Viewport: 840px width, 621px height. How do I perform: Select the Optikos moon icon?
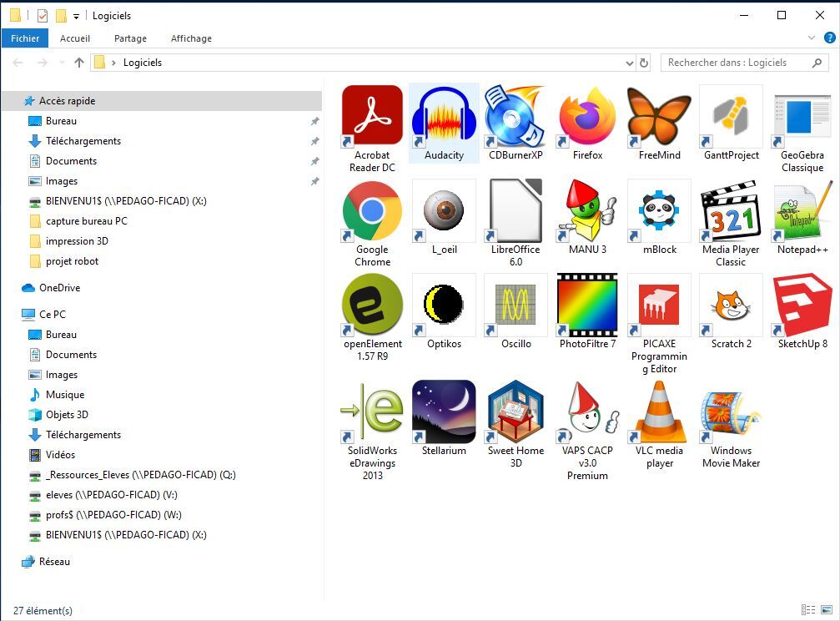444,305
